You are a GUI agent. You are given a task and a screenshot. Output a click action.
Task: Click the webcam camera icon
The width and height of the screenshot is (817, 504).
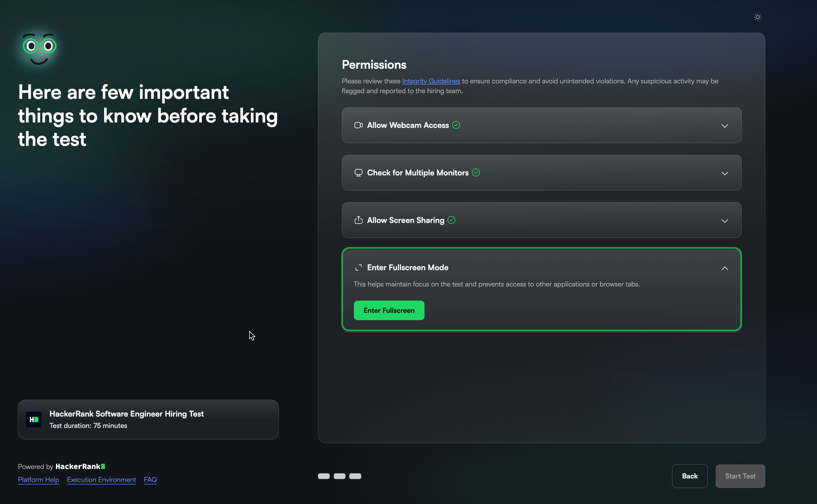[x=358, y=125]
